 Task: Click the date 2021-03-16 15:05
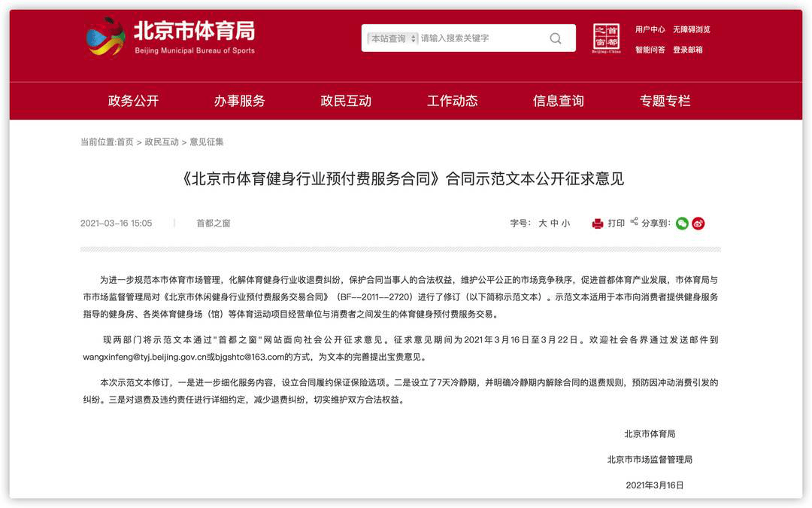(x=116, y=224)
